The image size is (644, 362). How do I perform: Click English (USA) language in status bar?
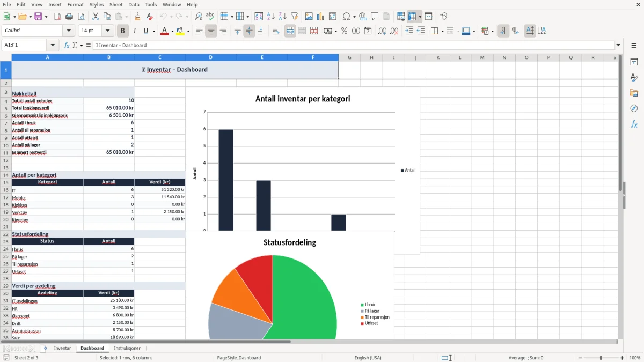click(368, 358)
